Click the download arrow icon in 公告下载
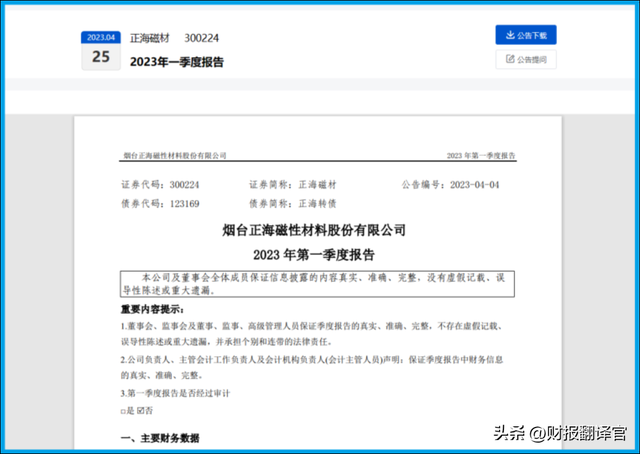The image size is (640, 454). [x=510, y=35]
